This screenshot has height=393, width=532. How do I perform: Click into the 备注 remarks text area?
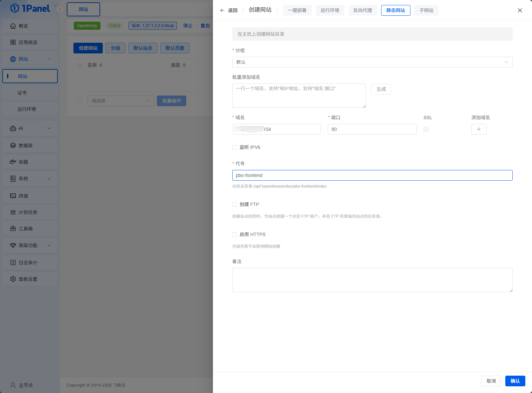372,280
